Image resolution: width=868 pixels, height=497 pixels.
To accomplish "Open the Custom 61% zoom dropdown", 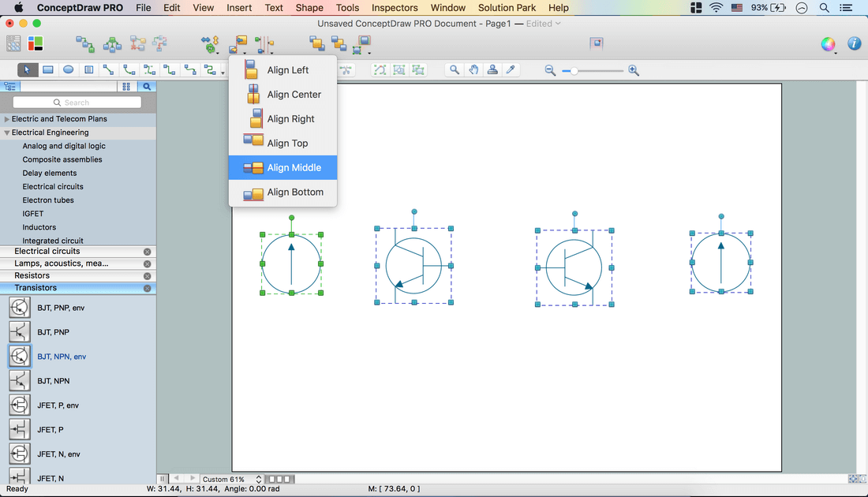I will tap(232, 479).
